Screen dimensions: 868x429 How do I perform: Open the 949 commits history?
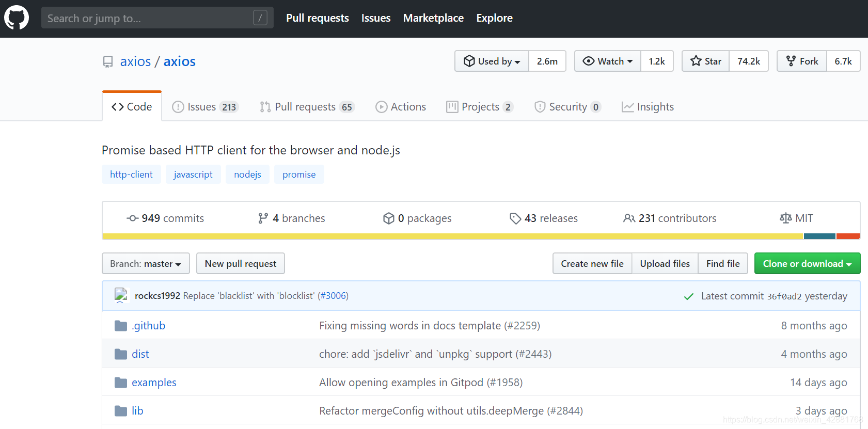(x=165, y=218)
